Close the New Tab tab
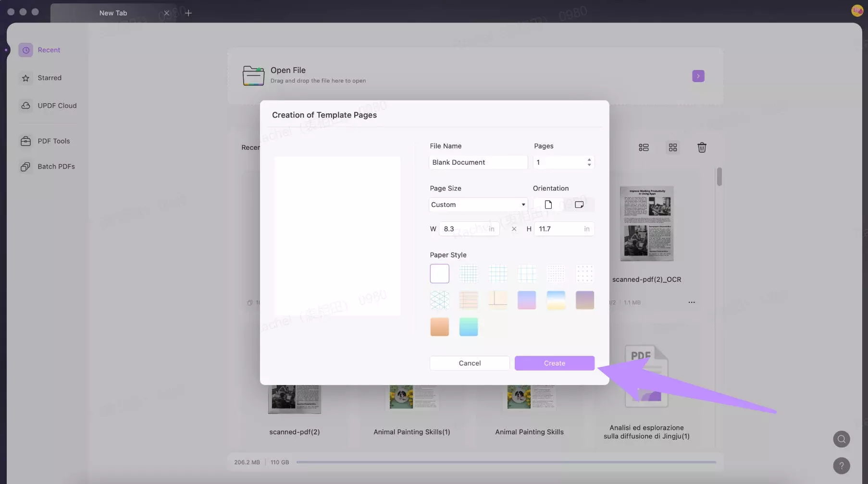Screen dimensions: 868x484 point(166,13)
